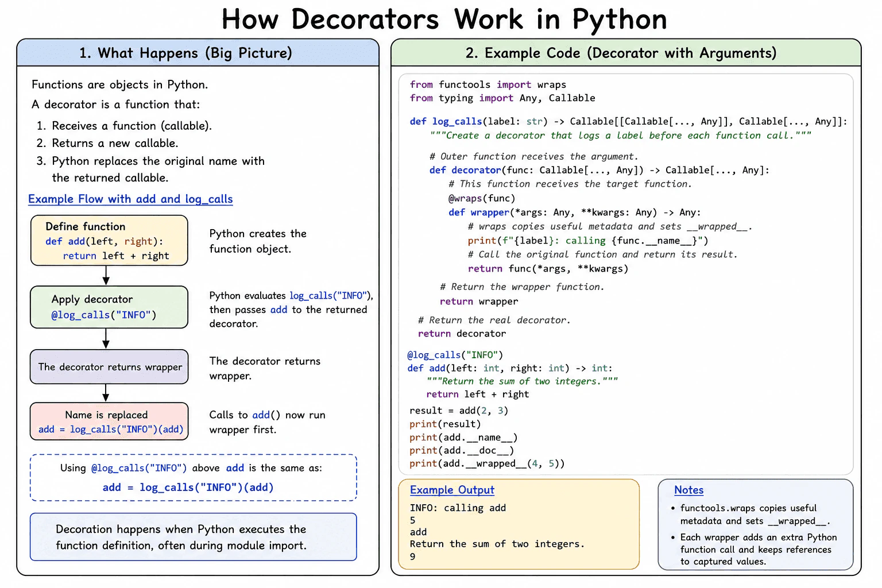Click the output line 'INFO: calling add'
The width and height of the screenshot is (882, 588).
[x=458, y=508]
